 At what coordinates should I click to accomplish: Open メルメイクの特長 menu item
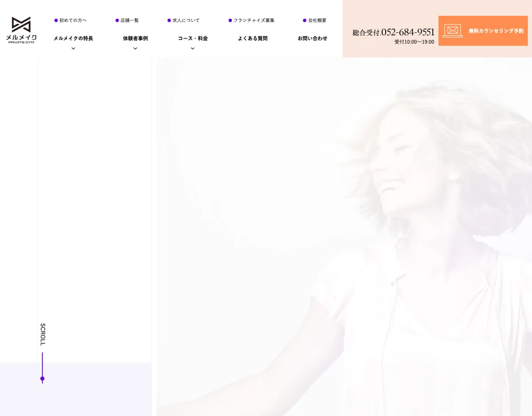point(73,38)
